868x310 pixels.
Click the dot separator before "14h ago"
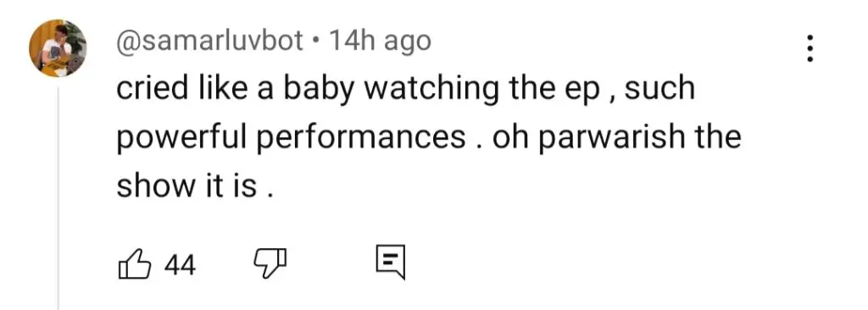316,42
